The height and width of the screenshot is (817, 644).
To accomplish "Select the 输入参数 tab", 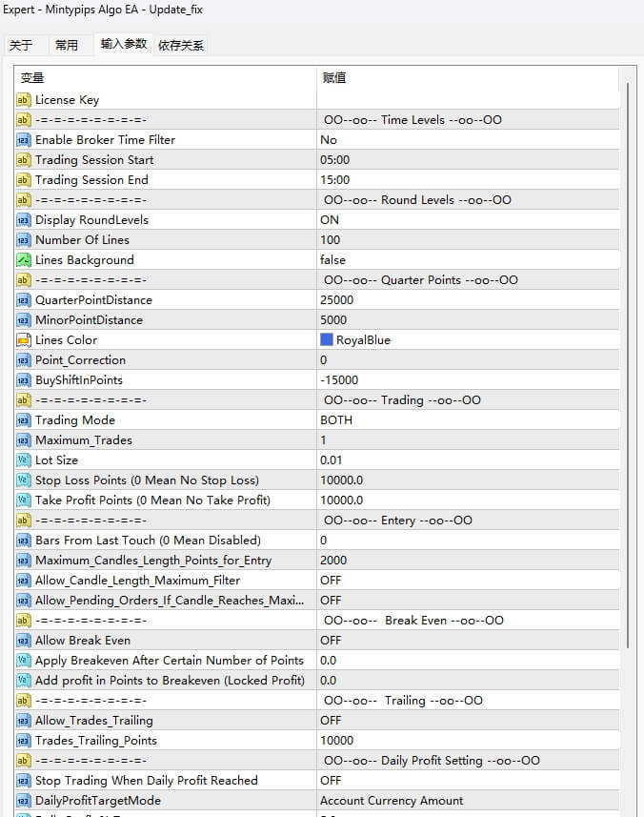I will (124, 44).
